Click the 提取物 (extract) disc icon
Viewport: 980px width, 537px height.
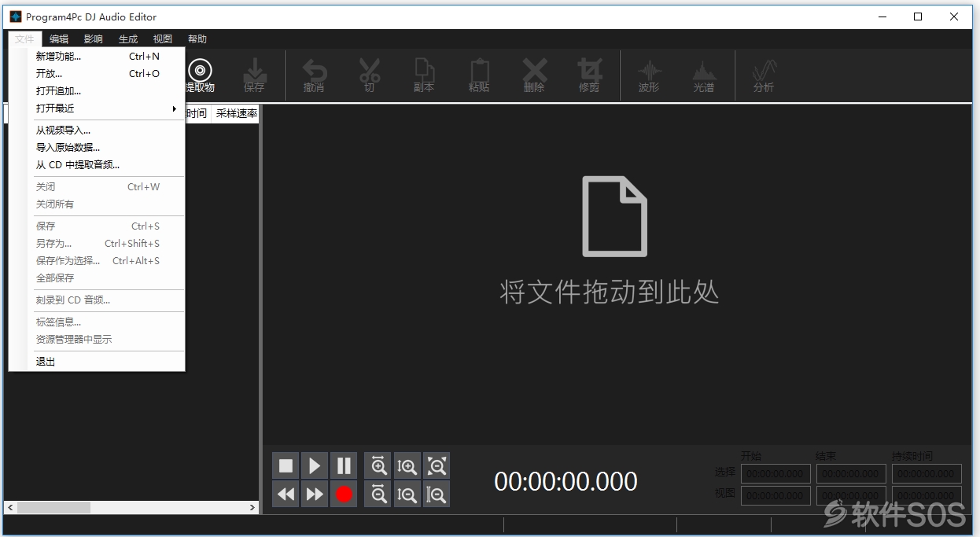click(x=200, y=70)
